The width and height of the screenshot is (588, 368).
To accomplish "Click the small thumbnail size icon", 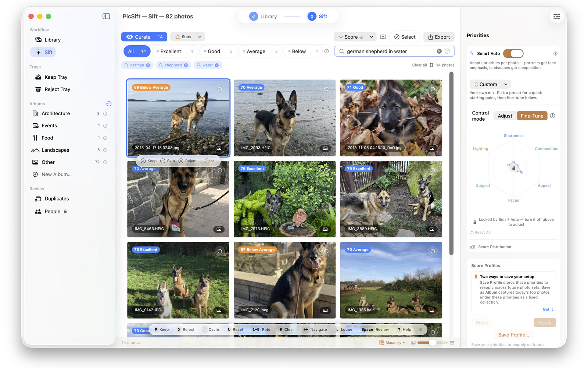I will 413,343.
